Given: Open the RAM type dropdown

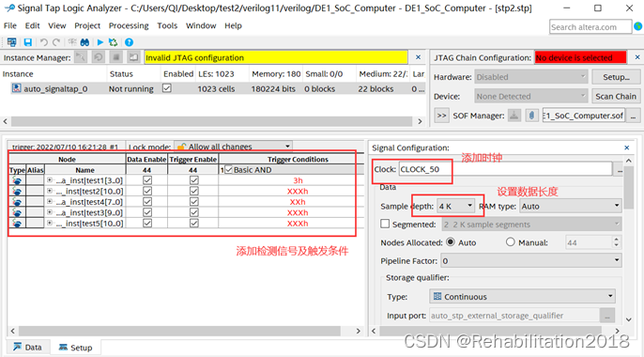Looking at the screenshot, I should pos(571,207).
